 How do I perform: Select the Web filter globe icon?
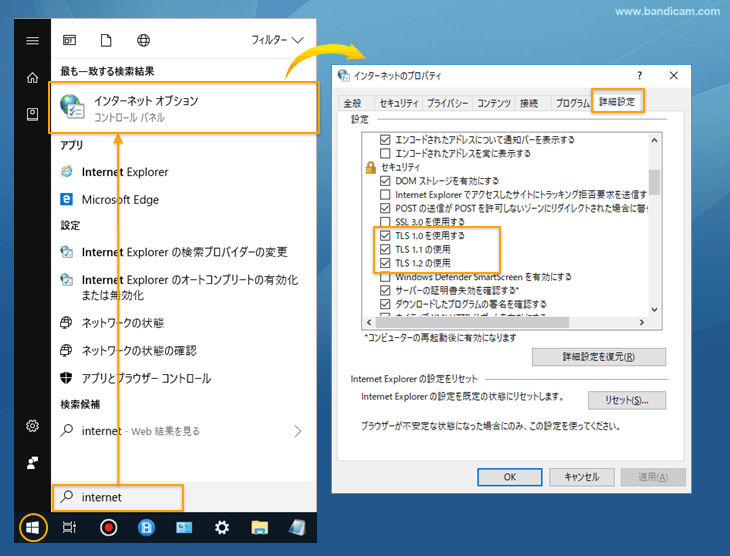coord(143,40)
